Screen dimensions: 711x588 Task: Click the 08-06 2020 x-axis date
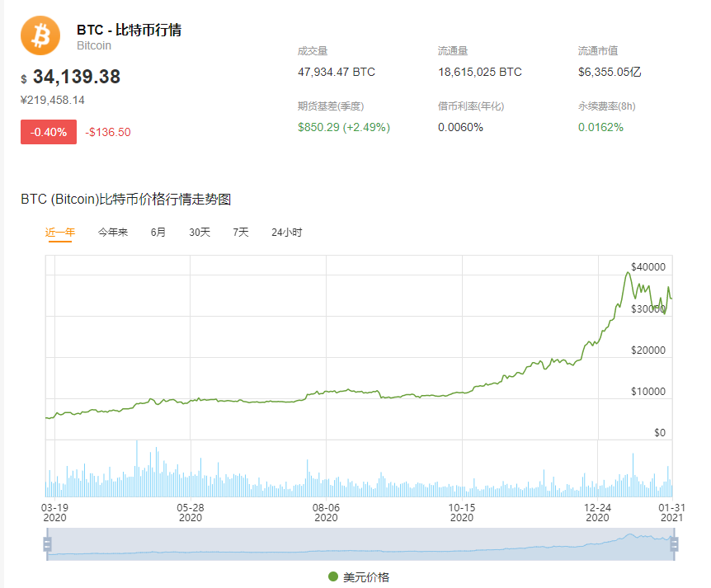[x=326, y=513]
